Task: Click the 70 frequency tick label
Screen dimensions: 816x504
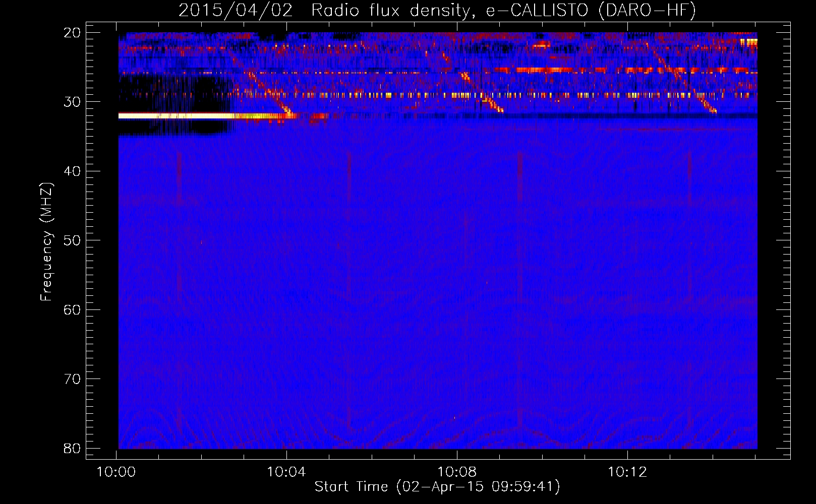Action: 72,379
